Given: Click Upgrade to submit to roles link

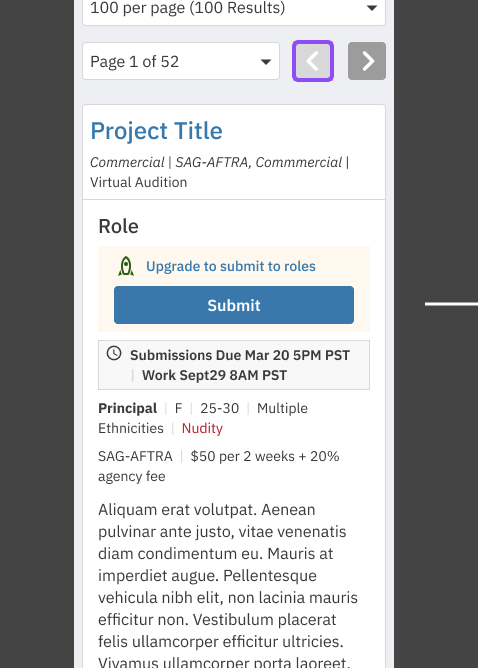Looking at the screenshot, I should point(231,266).
